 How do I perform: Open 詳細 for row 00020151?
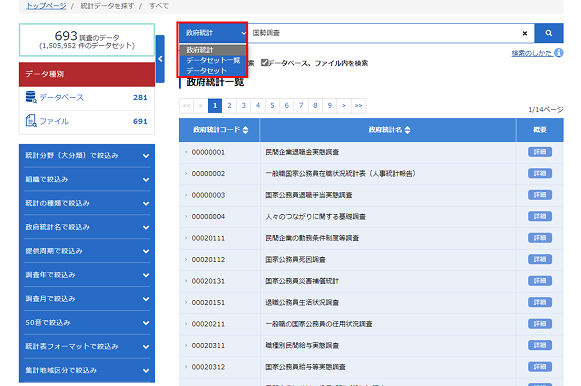click(x=540, y=302)
